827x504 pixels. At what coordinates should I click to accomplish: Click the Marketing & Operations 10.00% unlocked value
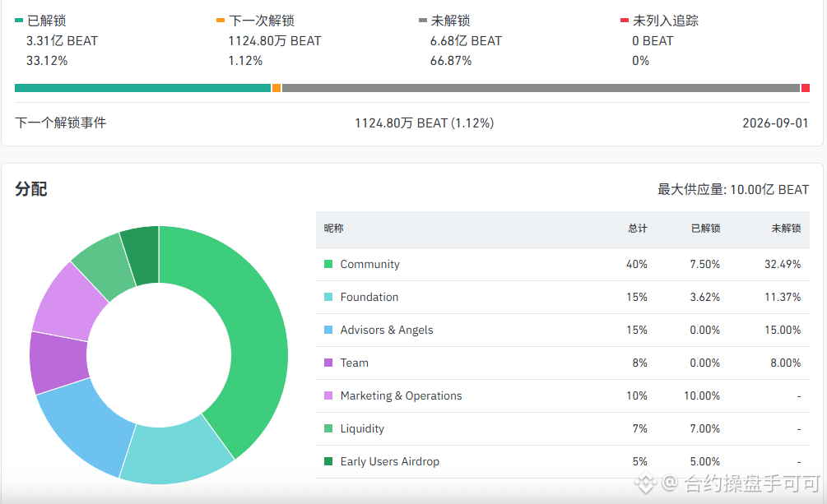[702, 395]
